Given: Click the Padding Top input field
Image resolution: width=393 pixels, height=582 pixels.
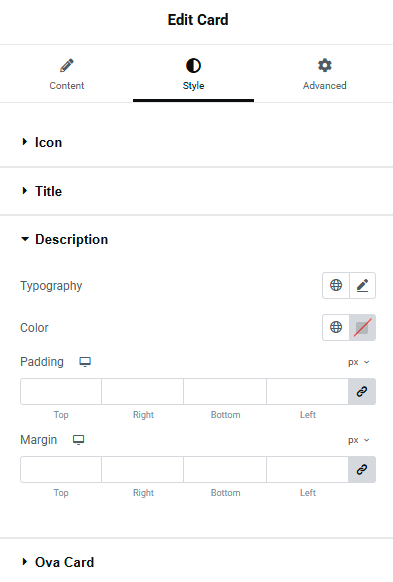Looking at the screenshot, I should pos(61,392).
